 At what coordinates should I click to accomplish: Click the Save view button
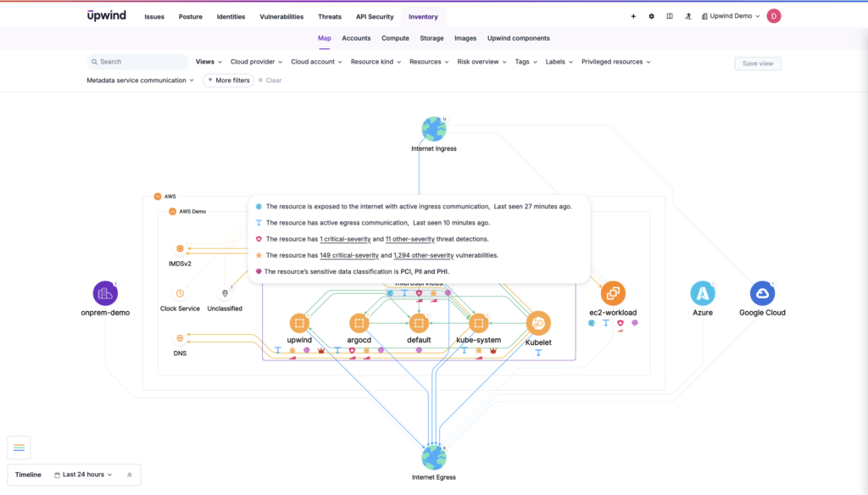point(757,64)
